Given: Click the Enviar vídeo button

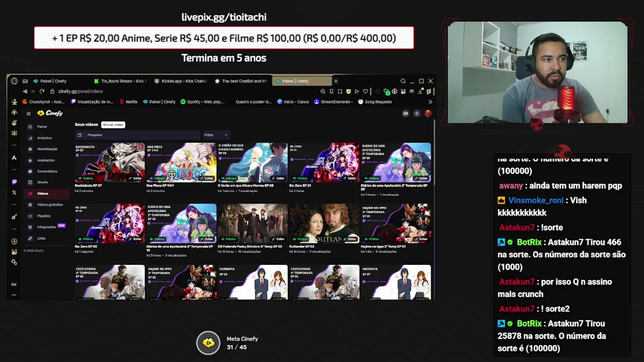Looking at the screenshot, I should [x=113, y=125].
